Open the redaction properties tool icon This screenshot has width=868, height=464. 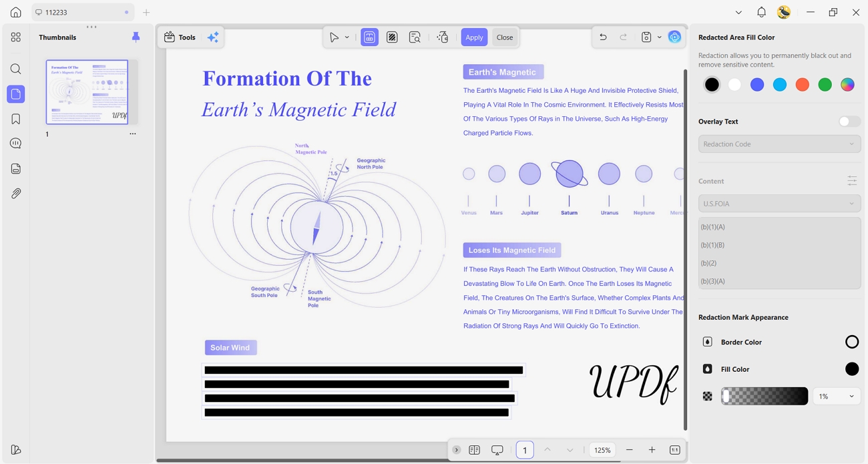[x=443, y=37]
